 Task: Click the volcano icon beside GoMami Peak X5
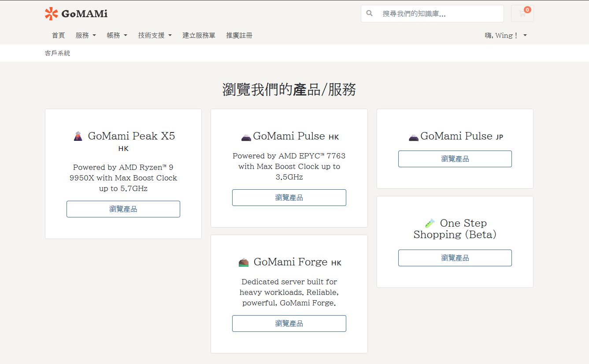point(78,136)
